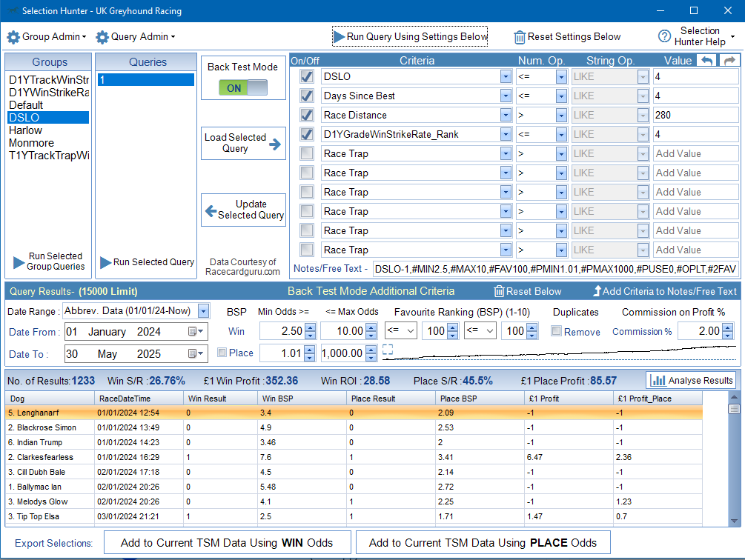
Task: Click the Notes/Free Text input field
Action: click(554, 268)
